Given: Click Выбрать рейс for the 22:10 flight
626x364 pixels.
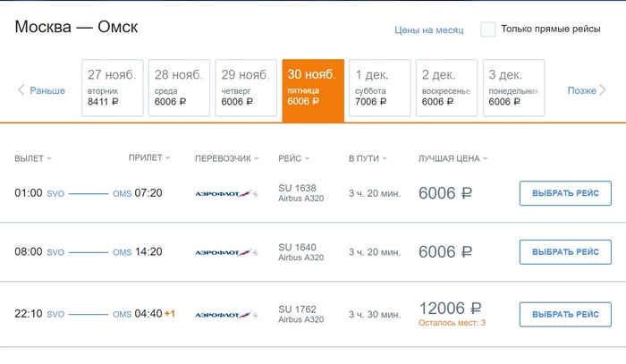Looking at the screenshot, I should click(x=565, y=314).
